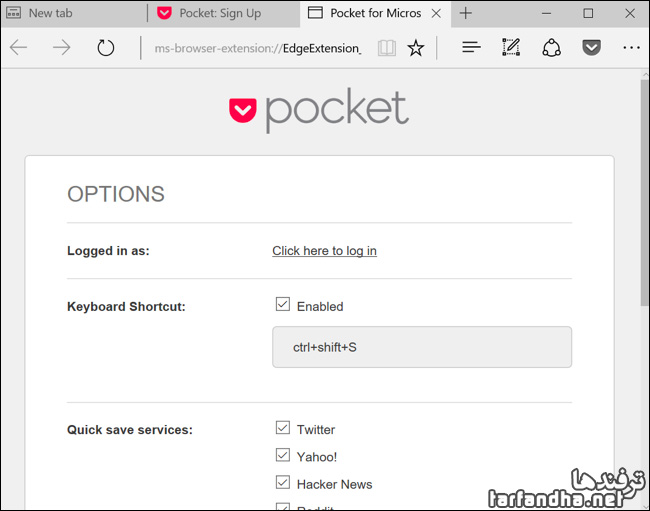Minimize the Edge browser window
This screenshot has width=650, height=511.
click(547, 13)
